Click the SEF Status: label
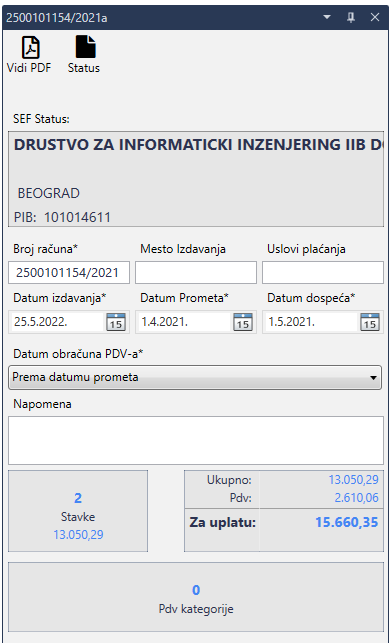391x643 pixels. 41,119
